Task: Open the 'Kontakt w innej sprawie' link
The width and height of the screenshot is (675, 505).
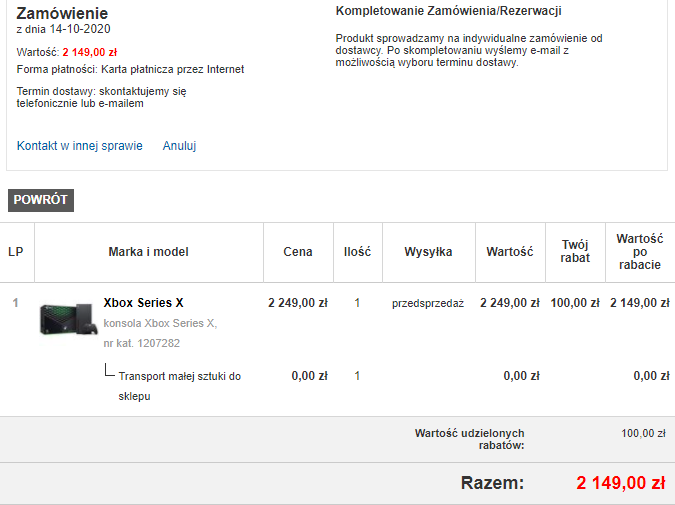Action: coord(80,146)
